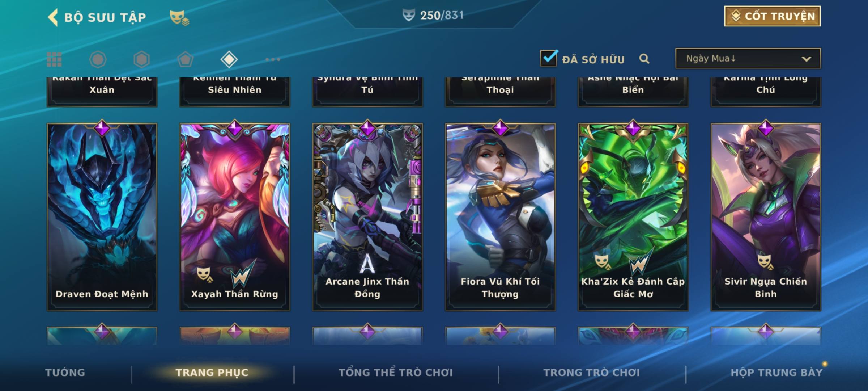The height and width of the screenshot is (391, 868).
Task: Go back using the Bộ Sưu Tập arrow
Action: tap(53, 17)
